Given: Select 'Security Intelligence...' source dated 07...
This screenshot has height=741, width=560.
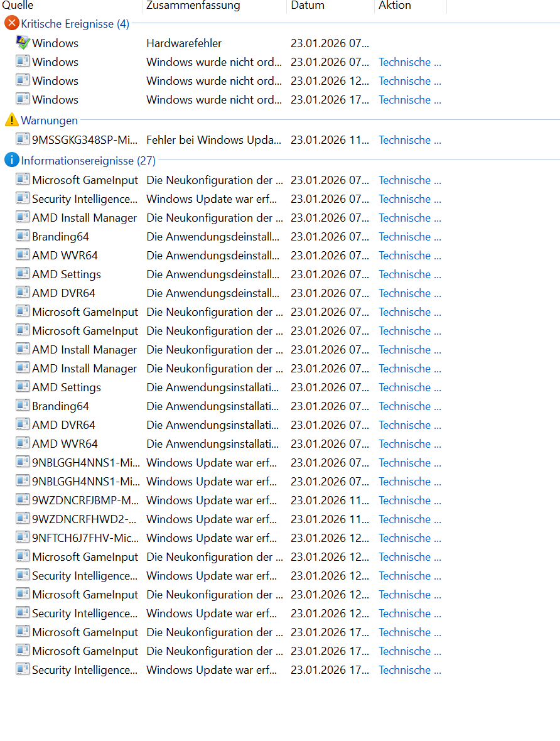Looking at the screenshot, I should (x=85, y=199).
